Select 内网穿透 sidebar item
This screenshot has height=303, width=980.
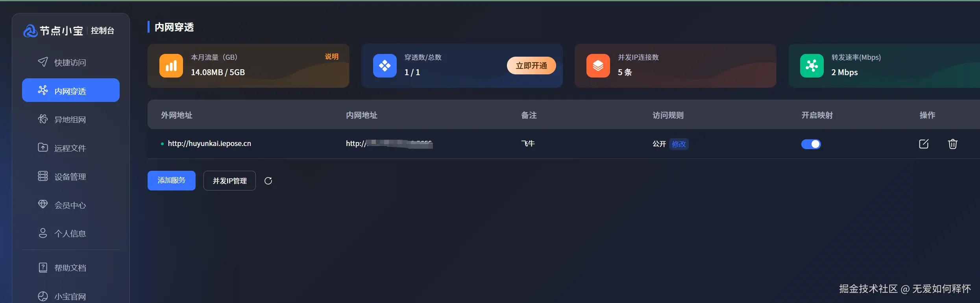pos(71,90)
